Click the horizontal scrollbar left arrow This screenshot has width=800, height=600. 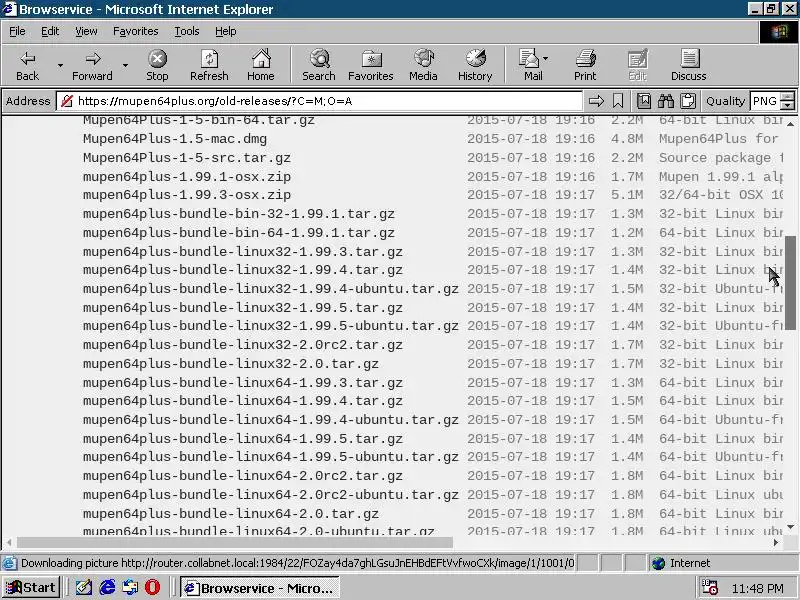9,542
